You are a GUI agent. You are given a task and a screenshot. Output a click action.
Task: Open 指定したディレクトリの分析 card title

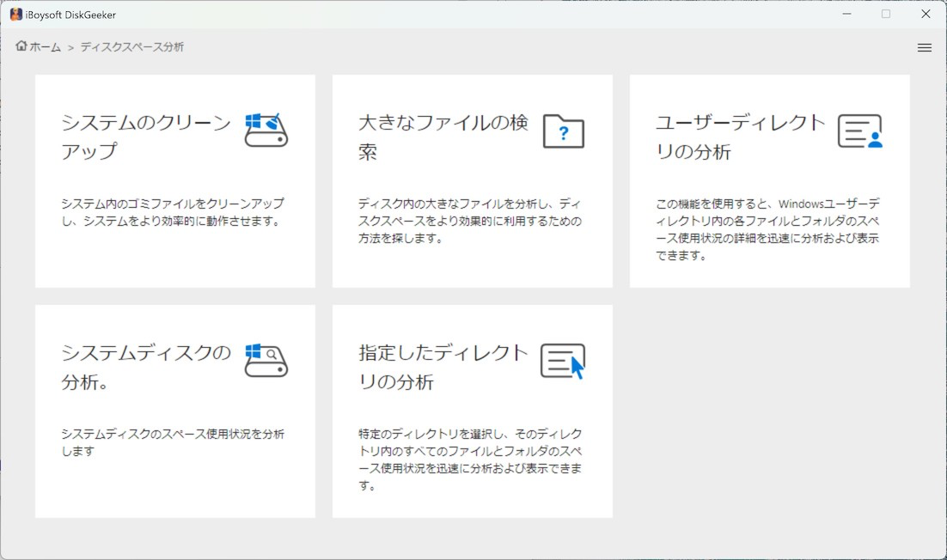point(443,367)
